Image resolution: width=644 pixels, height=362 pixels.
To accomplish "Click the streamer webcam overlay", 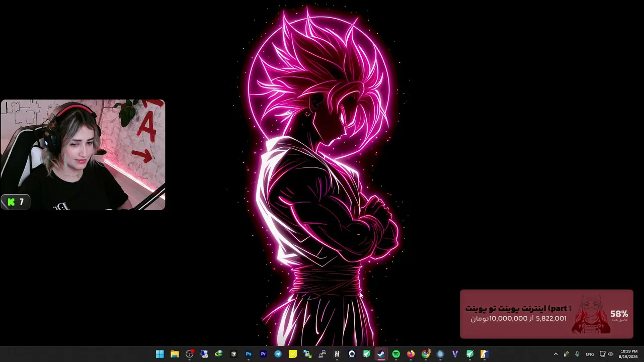I will (x=83, y=154).
